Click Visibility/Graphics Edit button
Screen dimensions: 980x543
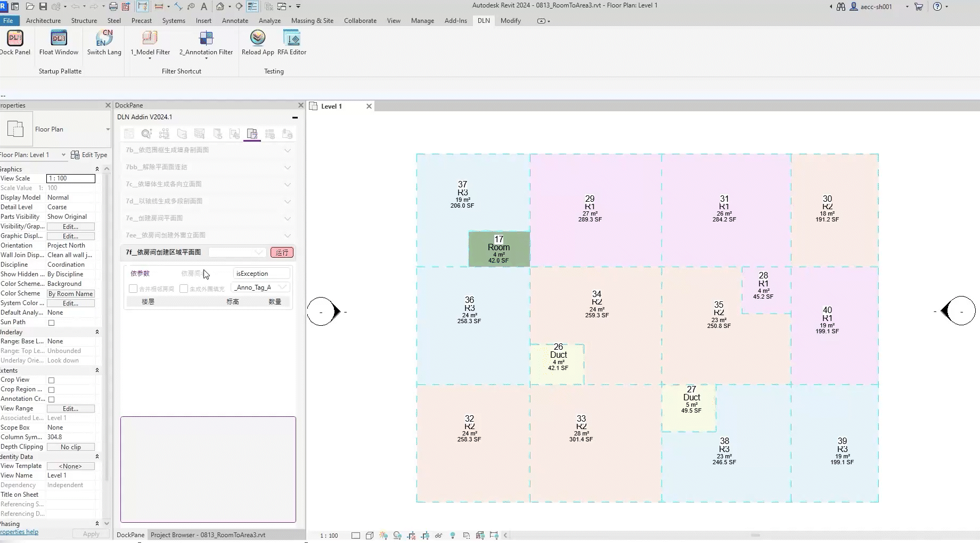point(71,227)
